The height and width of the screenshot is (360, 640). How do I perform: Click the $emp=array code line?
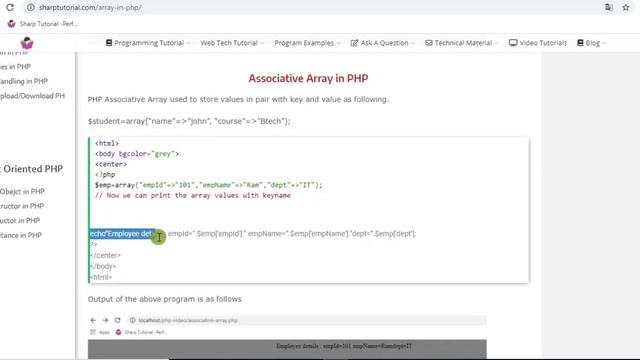tap(209, 185)
